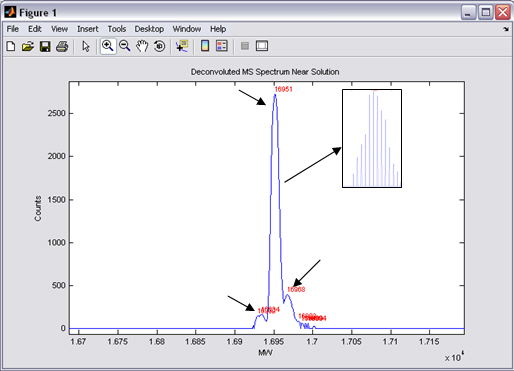This screenshot has height=371, width=514.
Task: Create a new figure with the toolbar icon
Action: point(11,46)
